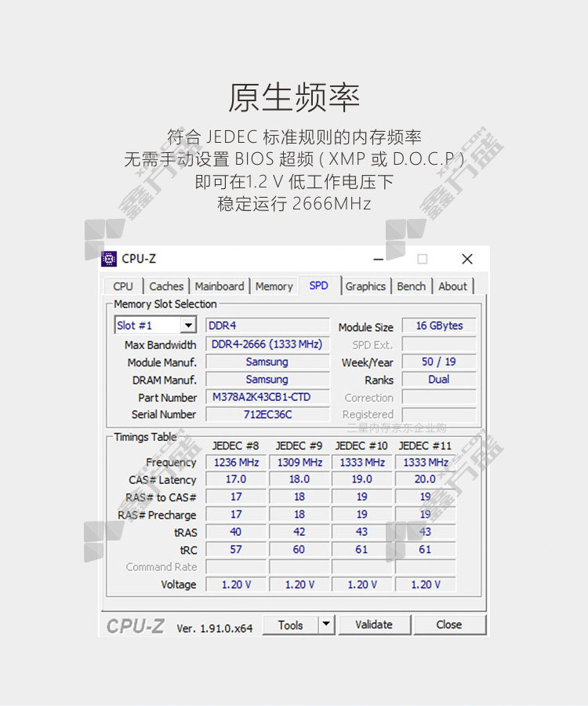Click the Close button at bottom
The width and height of the screenshot is (588, 706).
pos(449,624)
